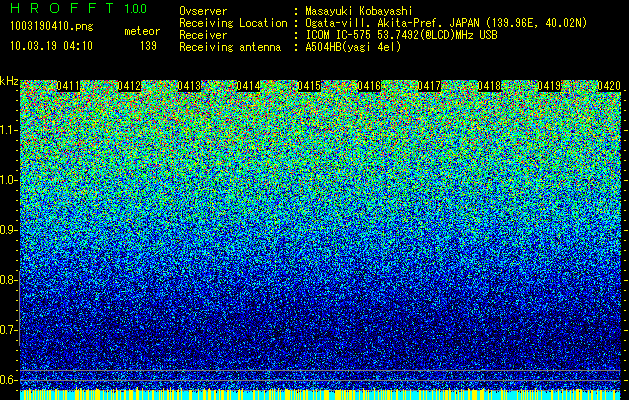Image resolution: width=629 pixels, height=400 pixels.
Task: Click the 0416 time marker
Action: 369,86
